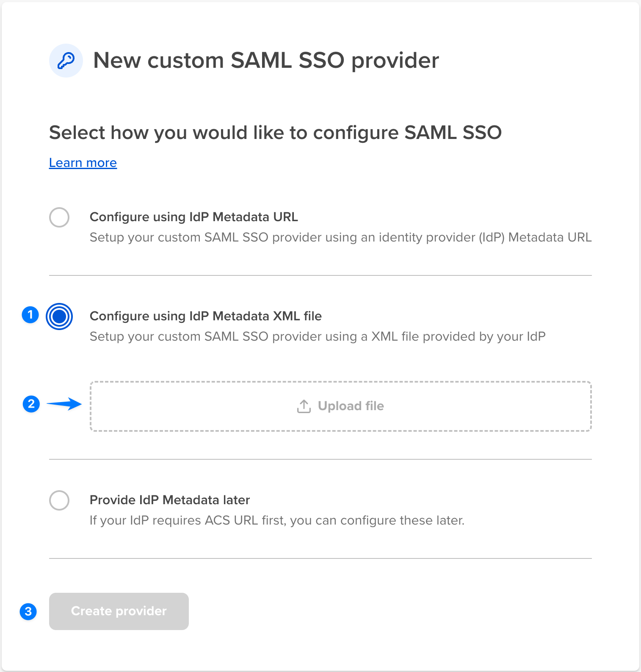Click the upload tray icon in drop zone
Viewport: 641px width, 672px height.
point(304,406)
